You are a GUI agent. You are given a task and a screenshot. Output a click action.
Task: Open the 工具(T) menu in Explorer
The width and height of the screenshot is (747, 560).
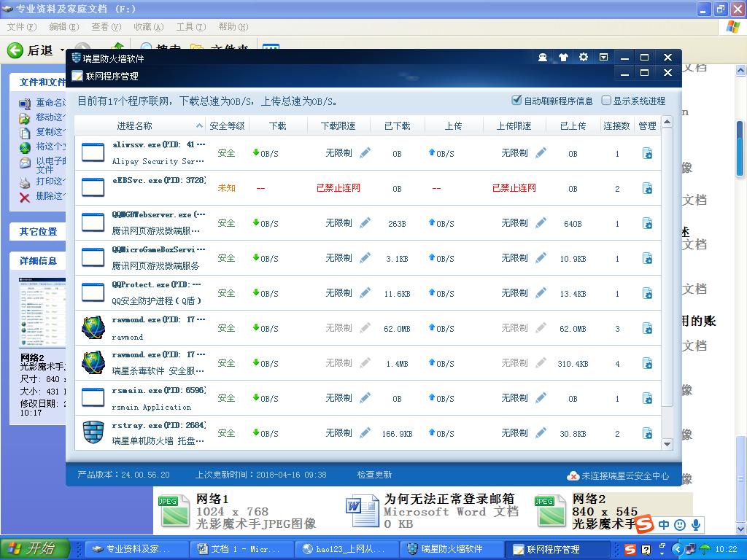(x=190, y=27)
